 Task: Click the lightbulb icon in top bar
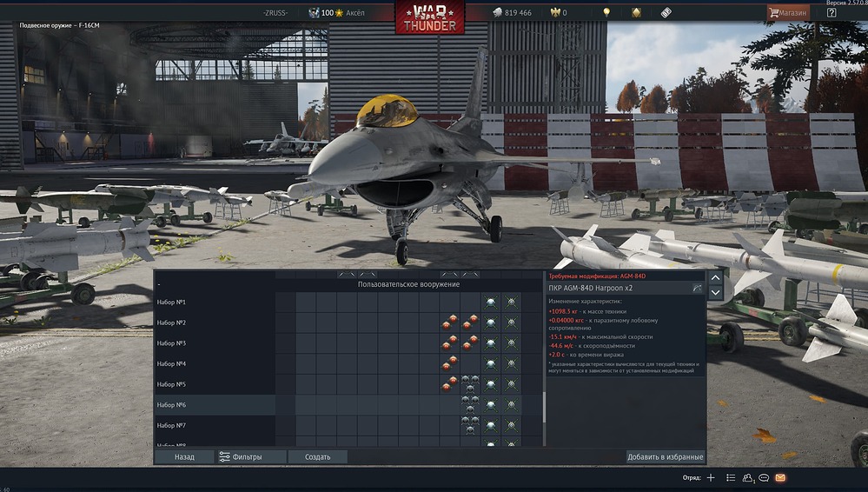[x=606, y=12]
